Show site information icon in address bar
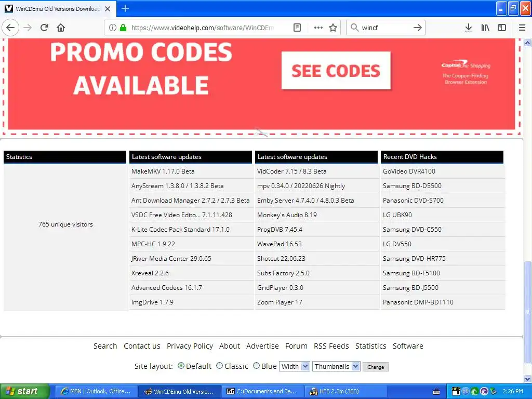The image size is (532, 399). (x=113, y=28)
